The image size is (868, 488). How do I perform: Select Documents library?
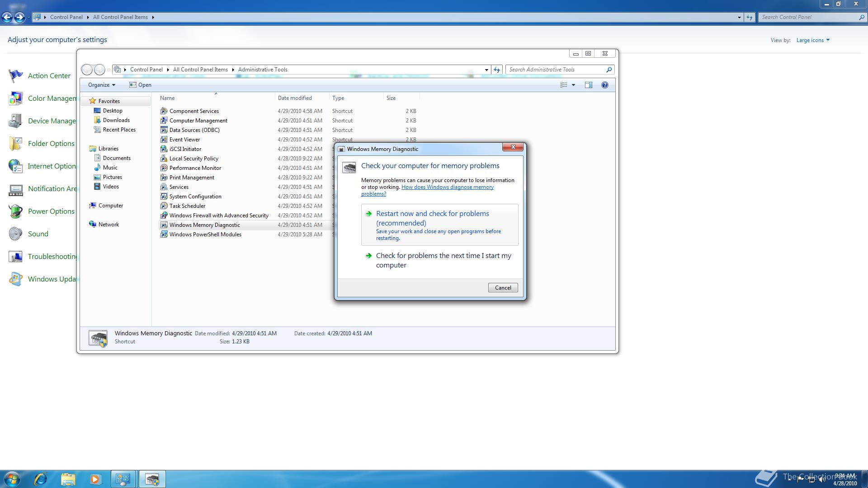tap(117, 158)
